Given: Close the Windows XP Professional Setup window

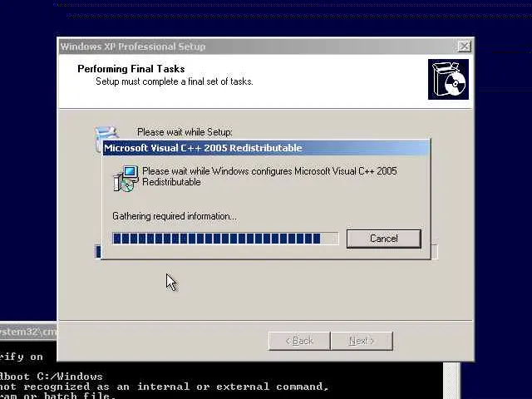Looking at the screenshot, I should (x=464, y=47).
